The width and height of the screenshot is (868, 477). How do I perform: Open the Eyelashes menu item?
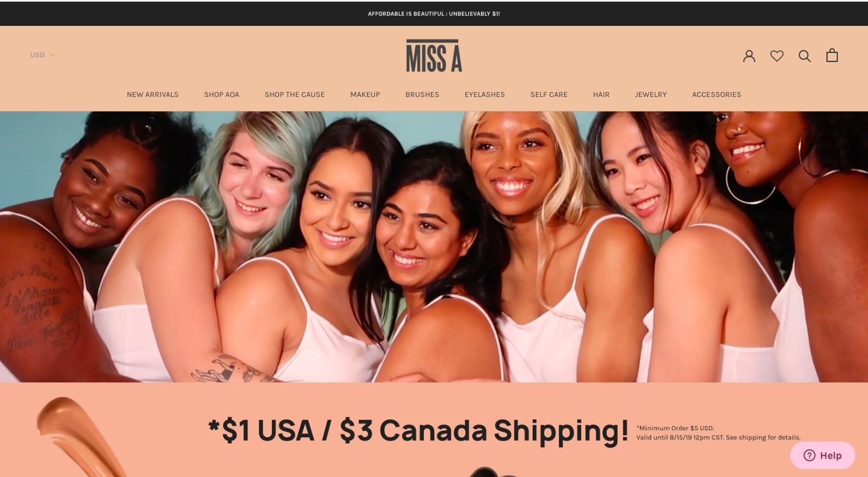pos(485,95)
